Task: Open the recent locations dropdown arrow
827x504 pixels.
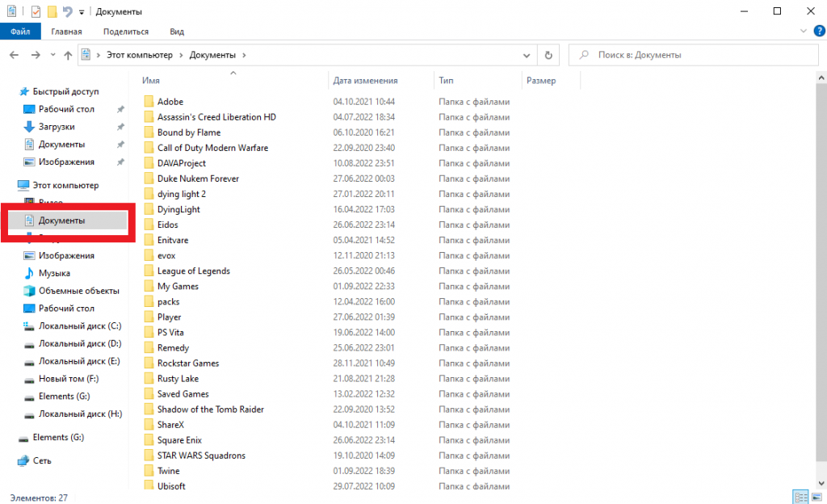Action: (x=52, y=55)
